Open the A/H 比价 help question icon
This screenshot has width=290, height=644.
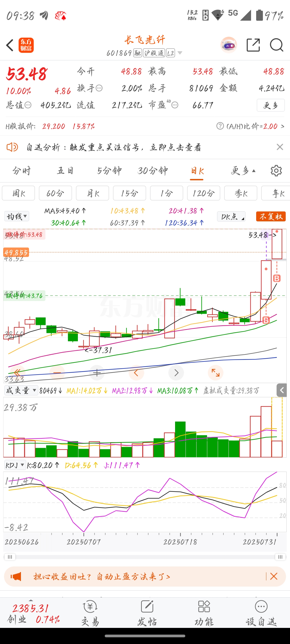[220, 126]
